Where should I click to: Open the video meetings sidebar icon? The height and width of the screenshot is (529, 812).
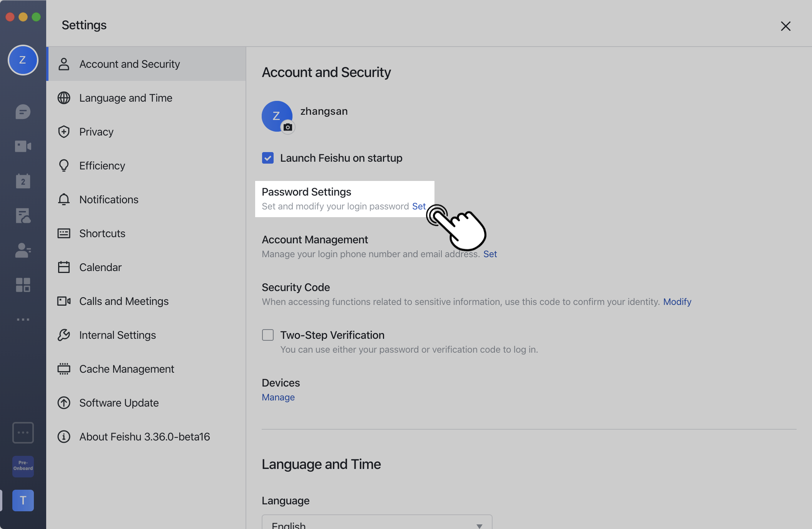coord(23,146)
